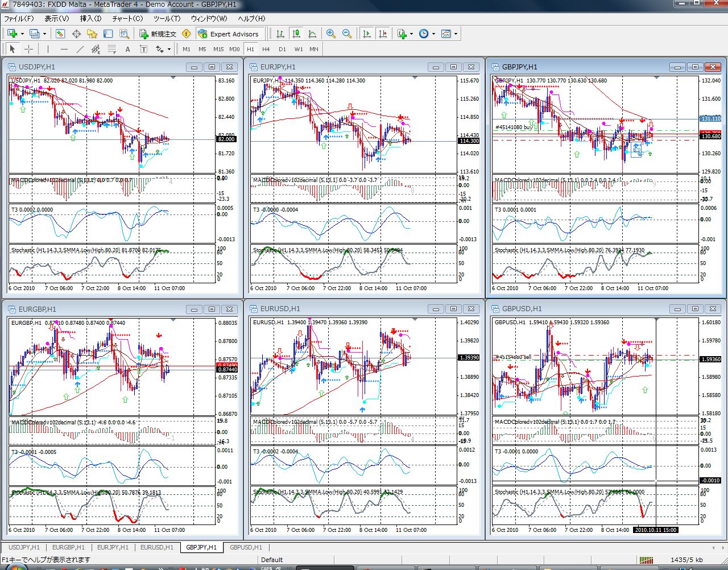
Task: Expand the profiles dropdown arrow
Action: (44, 34)
